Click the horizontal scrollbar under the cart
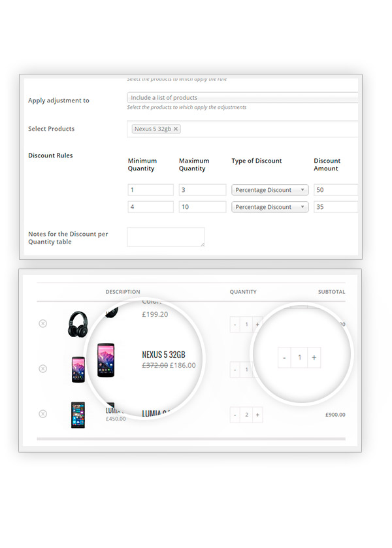Image resolution: width=392 pixels, height=548 pixels. (x=191, y=439)
